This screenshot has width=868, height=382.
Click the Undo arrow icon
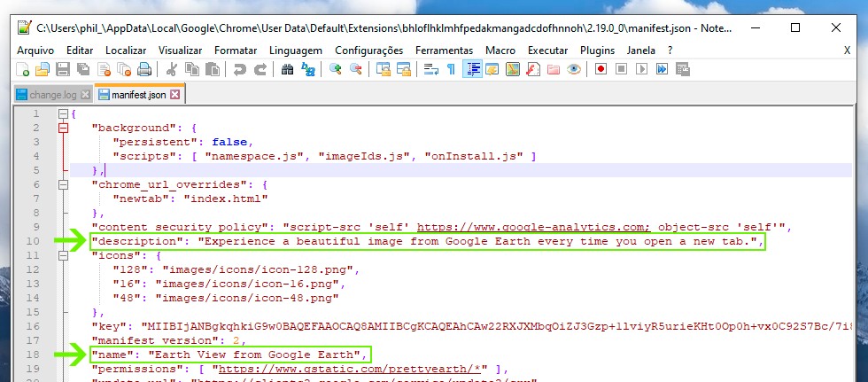(240, 69)
